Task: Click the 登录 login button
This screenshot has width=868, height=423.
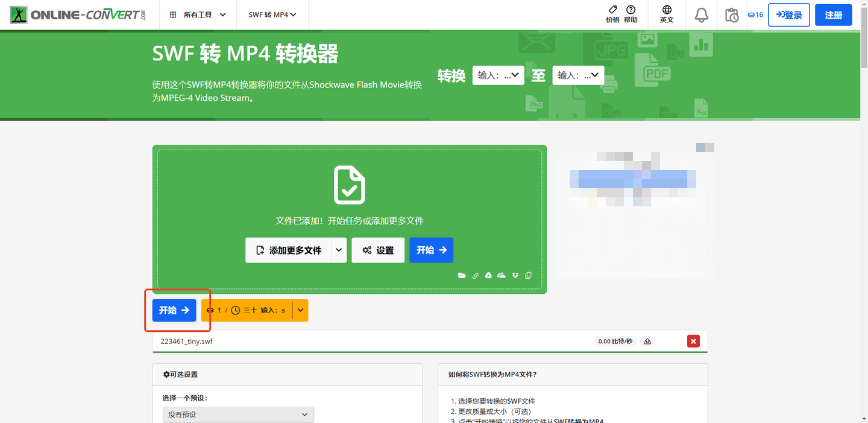Action: [789, 15]
